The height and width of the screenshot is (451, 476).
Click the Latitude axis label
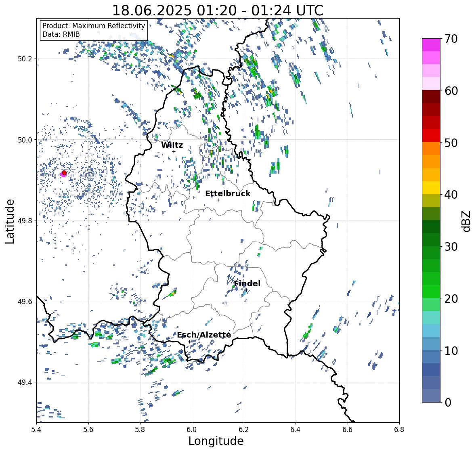pyautogui.click(x=10, y=222)
